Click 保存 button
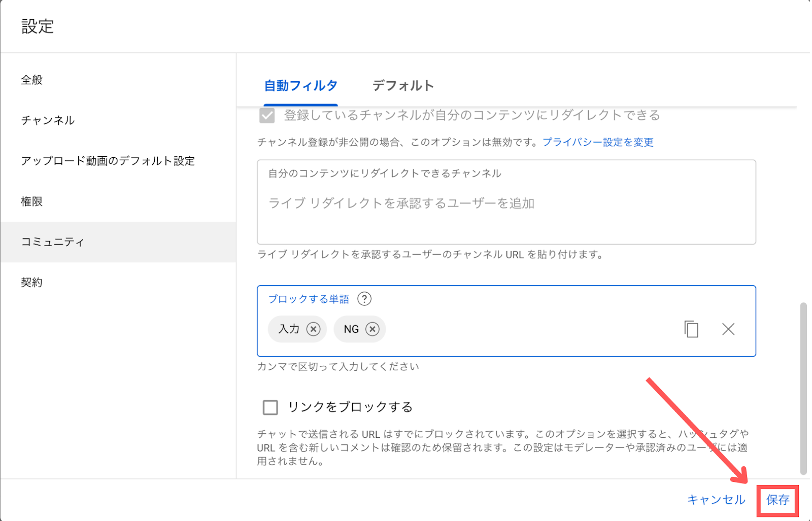 pyautogui.click(x=777, y=500)
